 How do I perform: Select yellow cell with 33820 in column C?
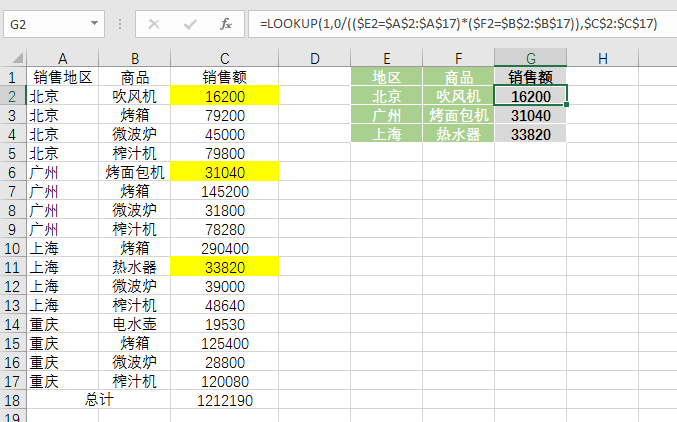[225, 267]
